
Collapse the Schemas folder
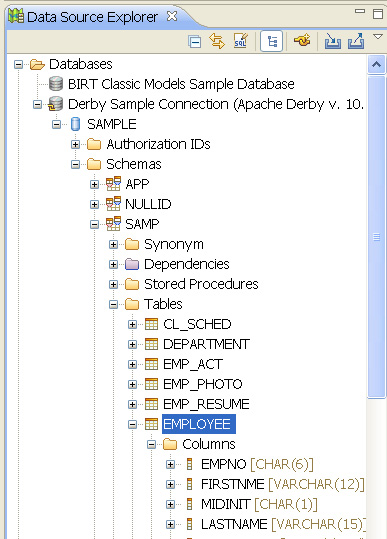tap(75, 164)
